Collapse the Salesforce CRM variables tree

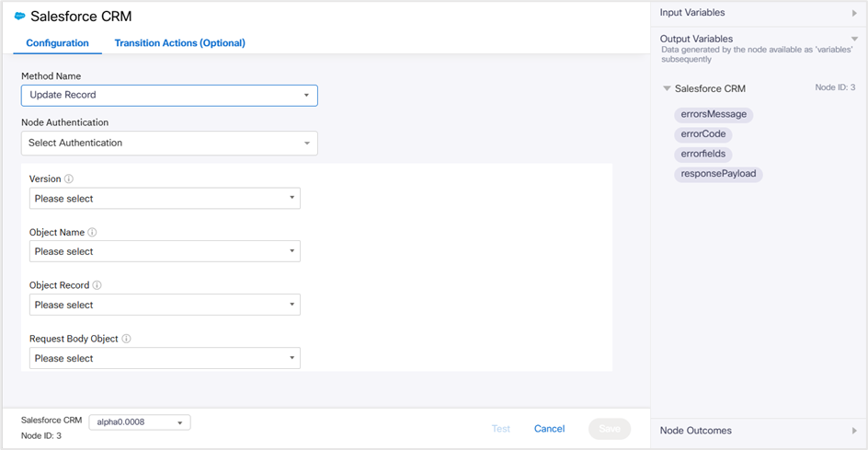pyautogui.click(x=667, y=88)
